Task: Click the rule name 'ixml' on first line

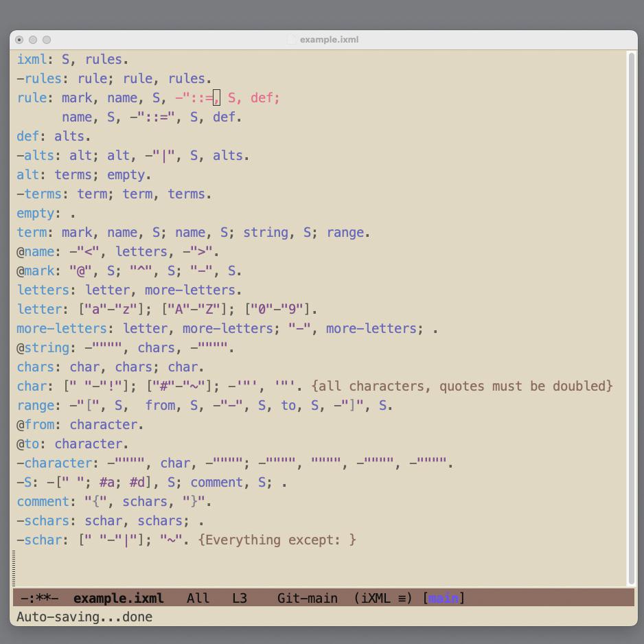Action: pyautogui.click(x=32, y=59)
